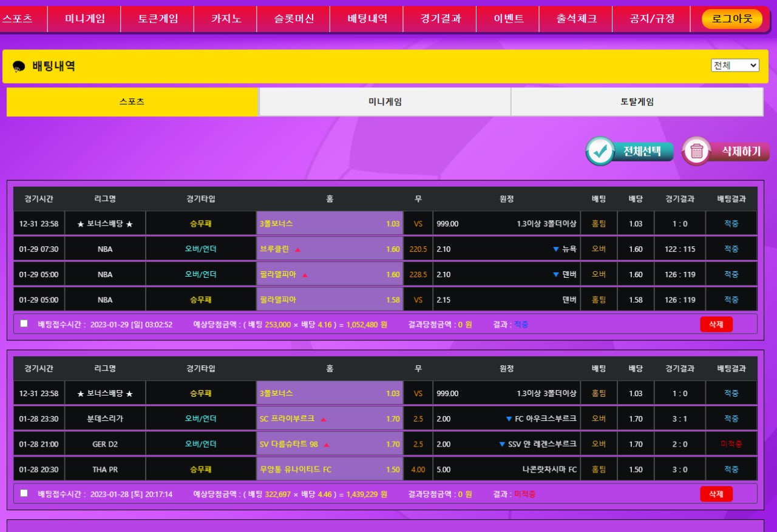Viewport: 777px width, 532px height.
Task: Select the 필라델피아 1.58 home odds cell
Action: click(330, 300)
